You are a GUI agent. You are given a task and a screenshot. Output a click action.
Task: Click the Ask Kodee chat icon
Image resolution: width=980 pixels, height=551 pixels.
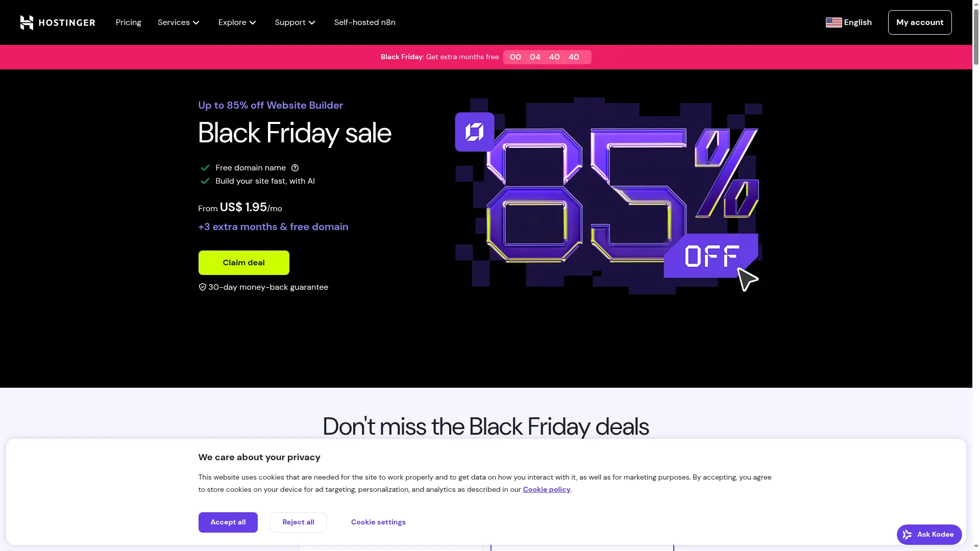tap(907, 535)
